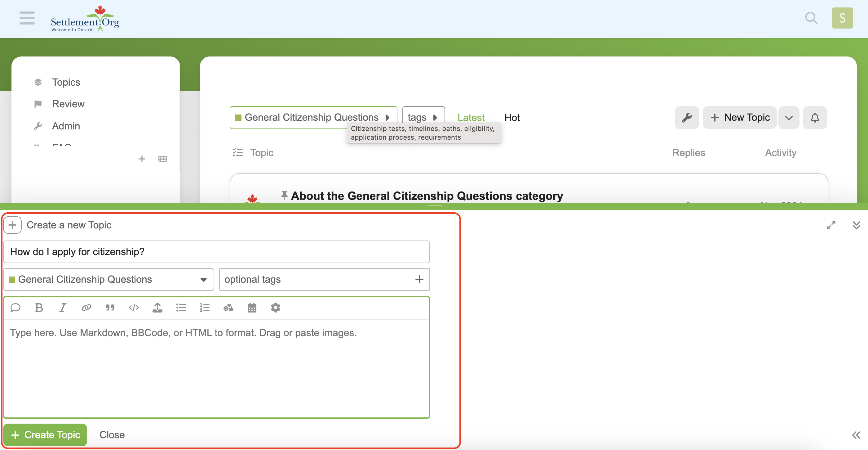Click the Italic formatting icon
868x450 pixels.
coord(63,307)
